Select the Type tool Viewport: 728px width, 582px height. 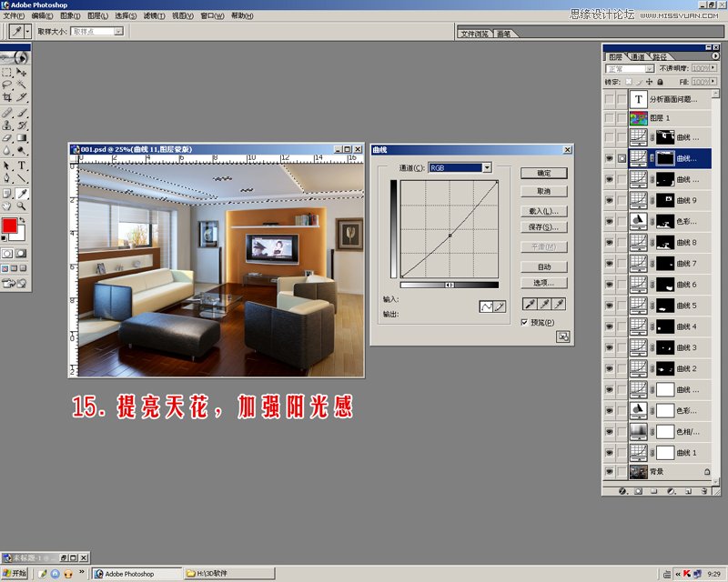pyautogui.click(x=21, y=166)
